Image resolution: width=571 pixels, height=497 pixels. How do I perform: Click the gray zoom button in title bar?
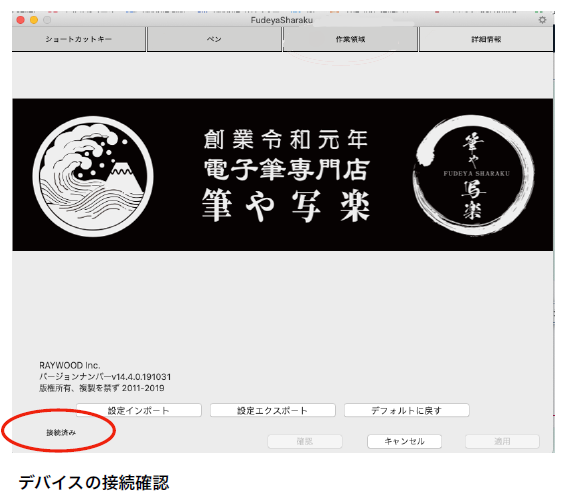[47, 20]
